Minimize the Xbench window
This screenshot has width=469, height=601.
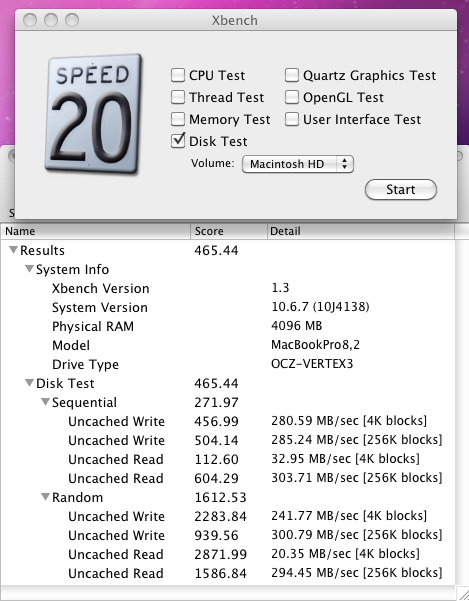[51, 20]
